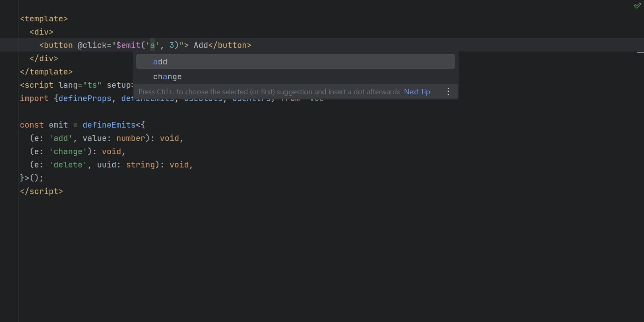Open the completion popup options menu
The image size is (644, 322).
(448, 92)
